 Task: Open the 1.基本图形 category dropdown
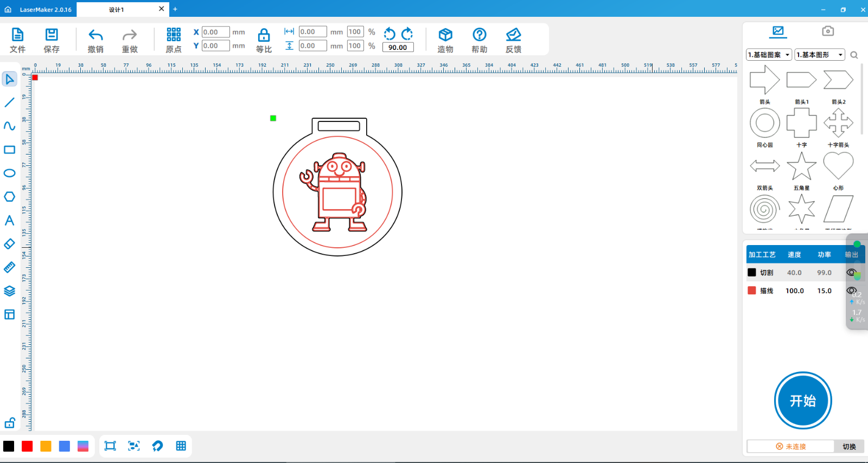pyautogui.click(x=820, y=55)
